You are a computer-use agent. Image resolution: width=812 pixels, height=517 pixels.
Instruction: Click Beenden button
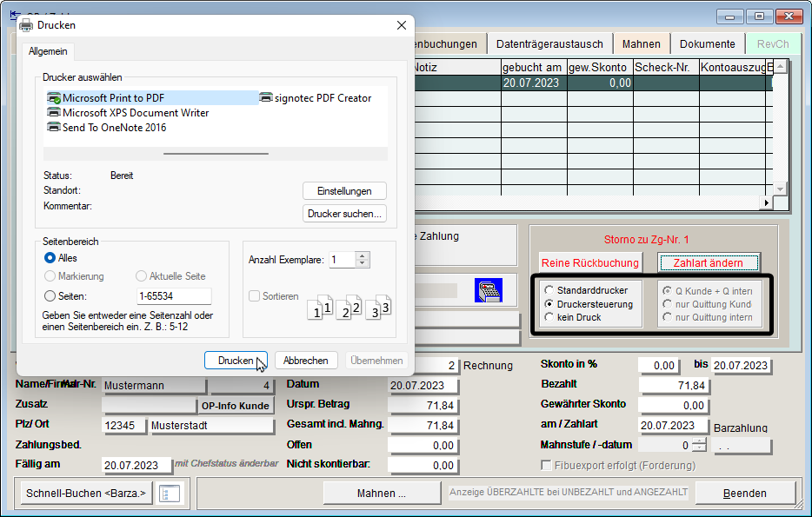(x=745, y=494)
